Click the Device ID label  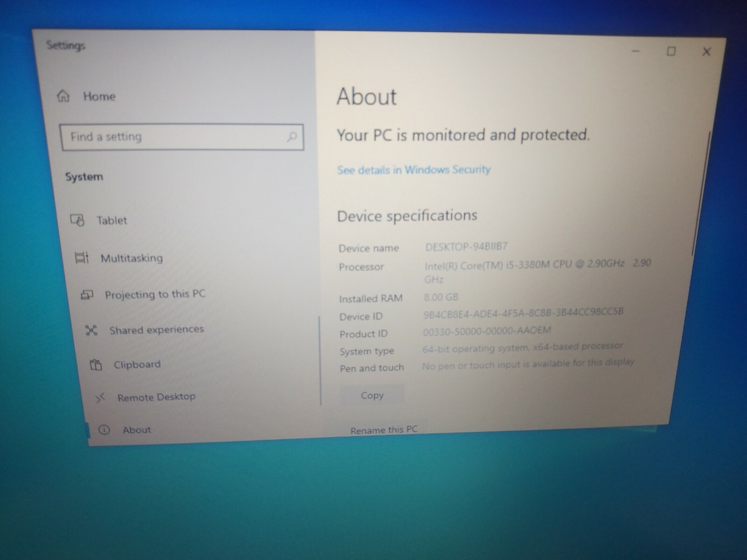pyautogui.click(x=361, y=316)
